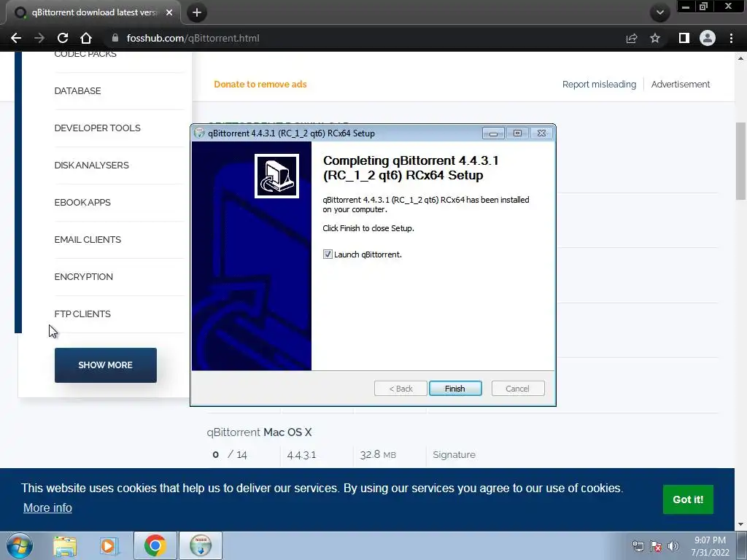Select qBittorrent installer taskbar icon
This screenshot has height=560, width=747.
click(x=201, y=545)
